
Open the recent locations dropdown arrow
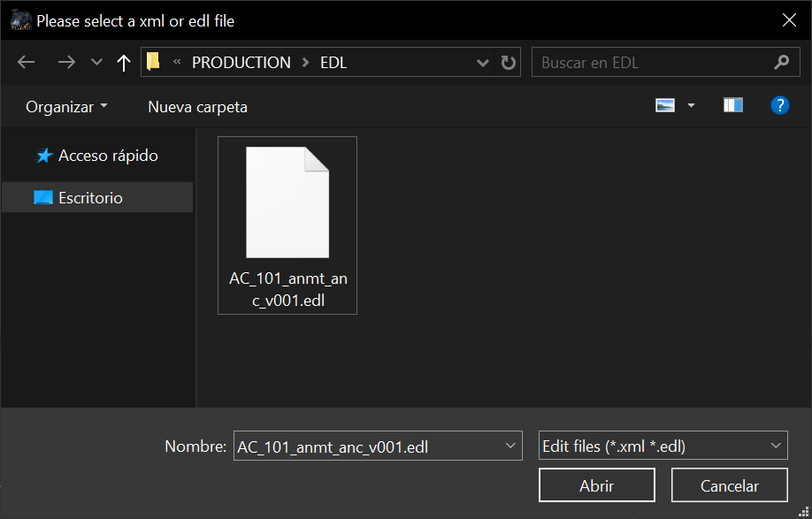(96, 63)
